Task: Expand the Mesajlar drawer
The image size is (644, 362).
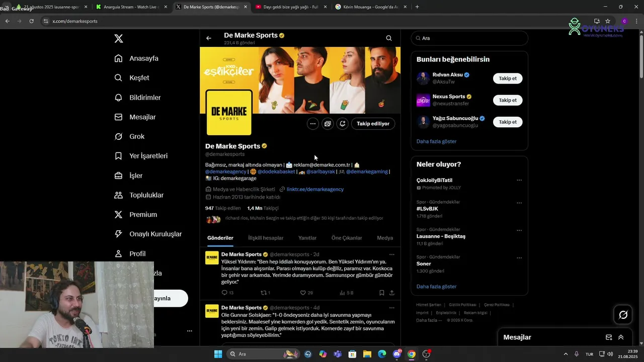Action: [x=621, y=337]
